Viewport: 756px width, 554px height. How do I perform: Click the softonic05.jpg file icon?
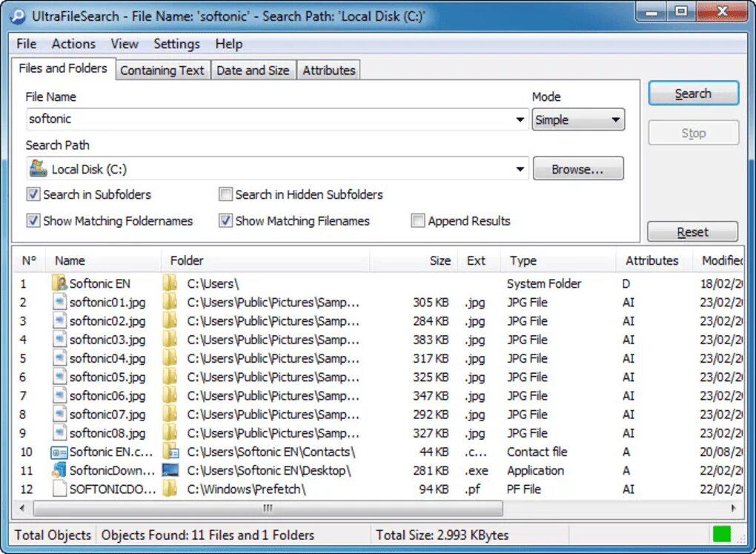point(59,377)
